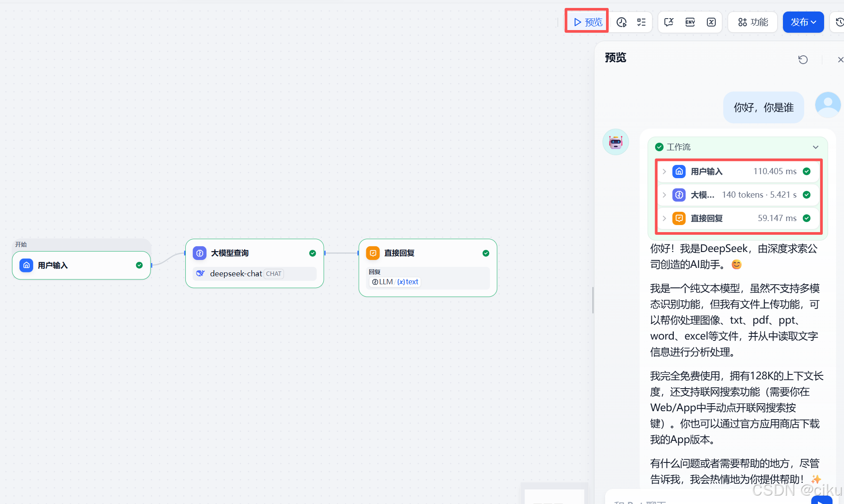Open the 发布 publish dropdown
The width and height of the screenshot is (844, 504).
click(803, 22)
